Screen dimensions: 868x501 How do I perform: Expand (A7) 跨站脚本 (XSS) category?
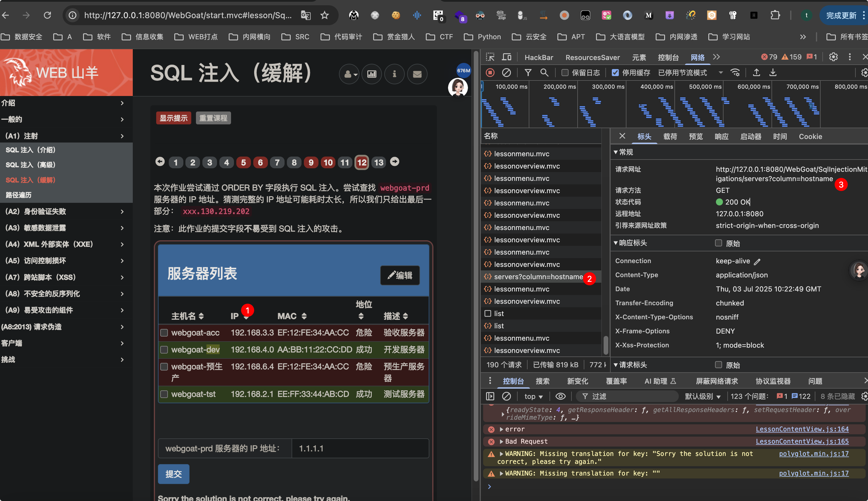(x=66, y=277)
